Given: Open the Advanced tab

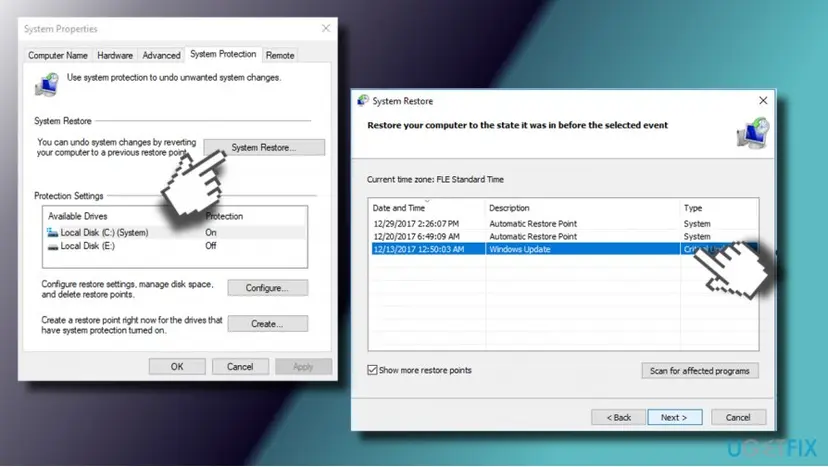Looking at the screenshot, I should click(x=161, y=55).
